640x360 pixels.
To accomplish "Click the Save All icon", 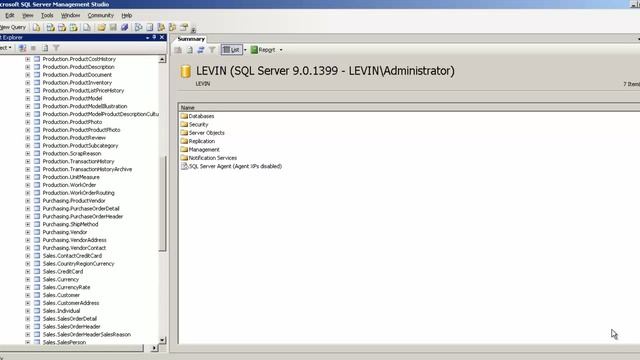I will pos(124,27).
